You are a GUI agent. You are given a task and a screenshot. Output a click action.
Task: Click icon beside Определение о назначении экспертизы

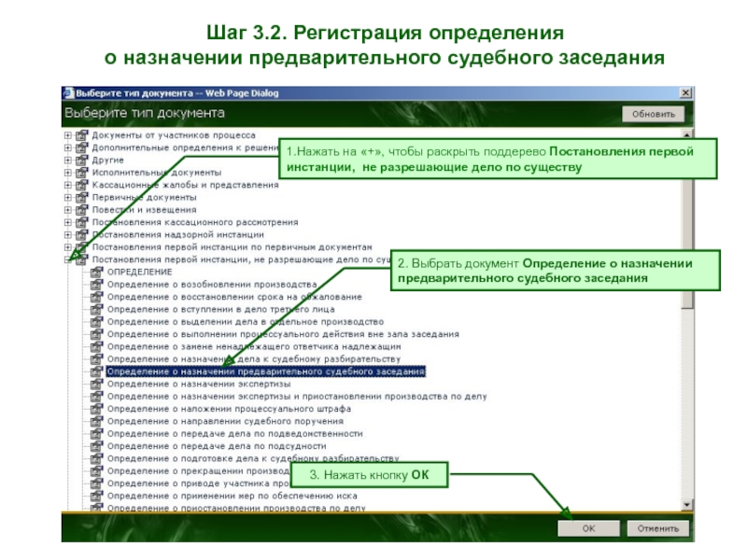click(x=97, y=384)
